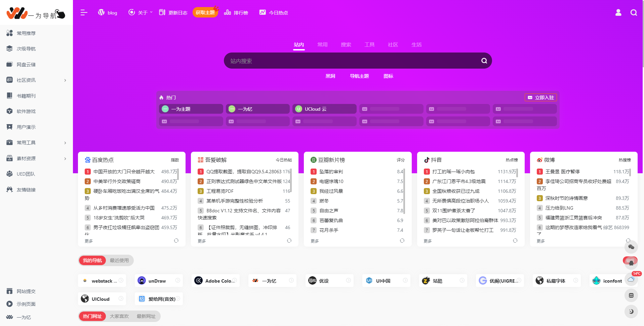Refresh the 吾爱破解 list

pyautogui.click(x=289, y=241)
